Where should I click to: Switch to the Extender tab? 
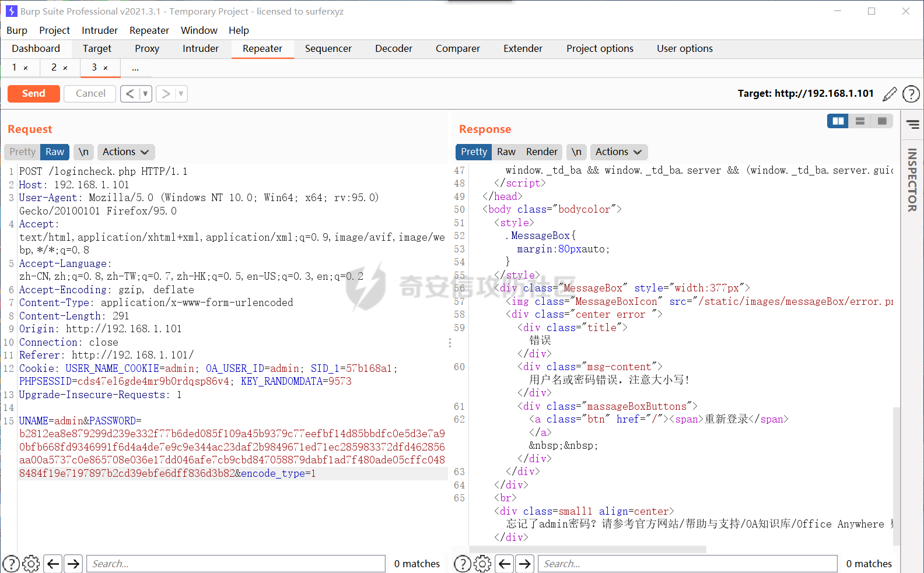[523, 48]
